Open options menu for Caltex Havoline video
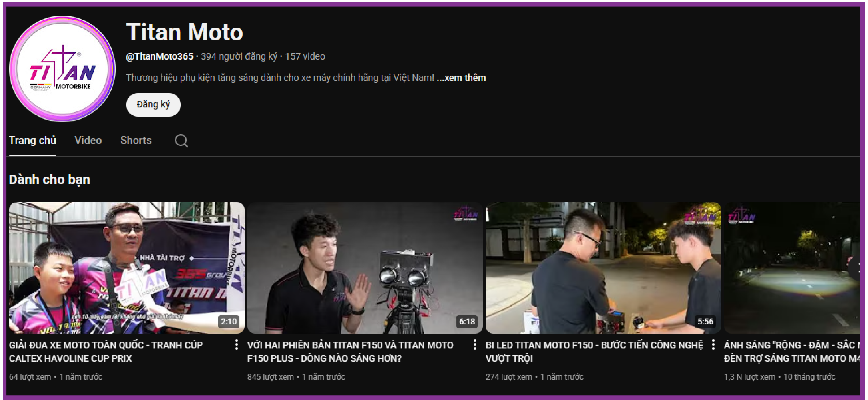 coord(236,345)
